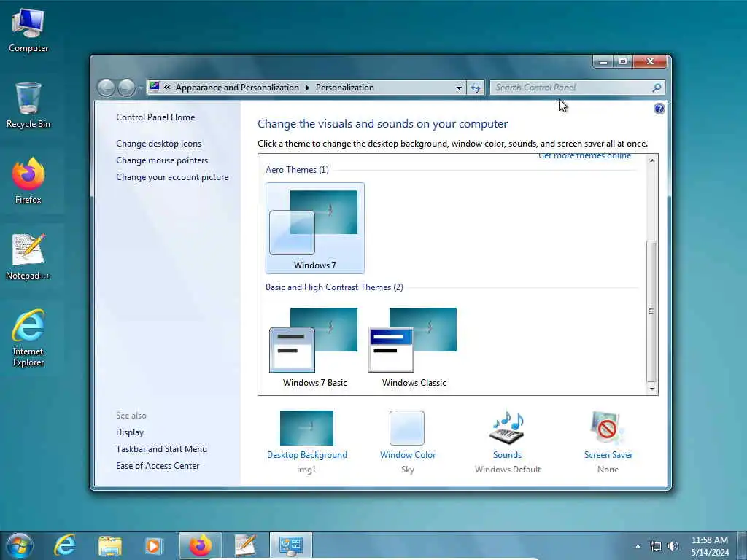
Task: Select the Windows Classic theme
Action: [x=414, y=347]
